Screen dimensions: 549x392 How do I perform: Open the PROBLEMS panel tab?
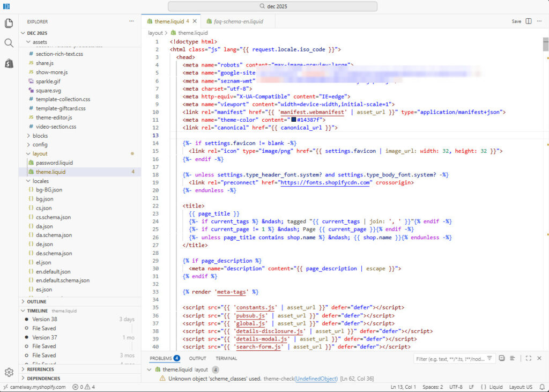(x=165, y=358)
